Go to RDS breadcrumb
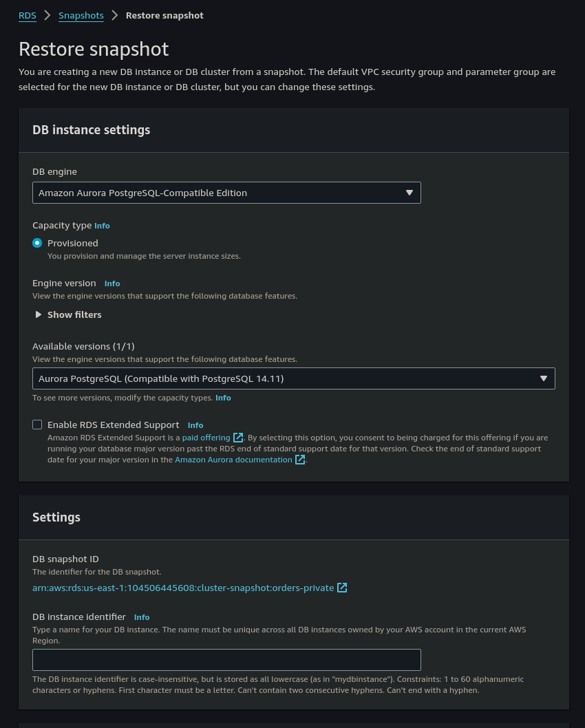The image size is (585, 728). [28, 15]
